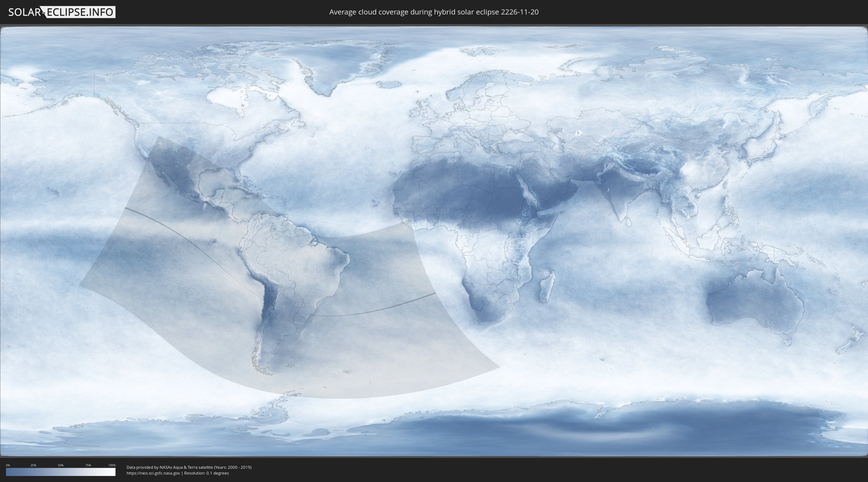868x482 pixels.
Task: Click the 50% legend label
Action: click(61, 465)
